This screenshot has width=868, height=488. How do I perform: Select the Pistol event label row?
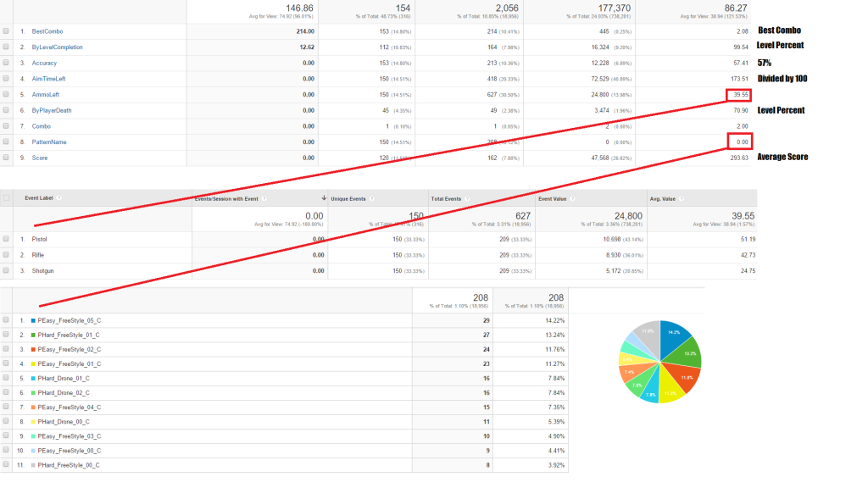point(39,239)
